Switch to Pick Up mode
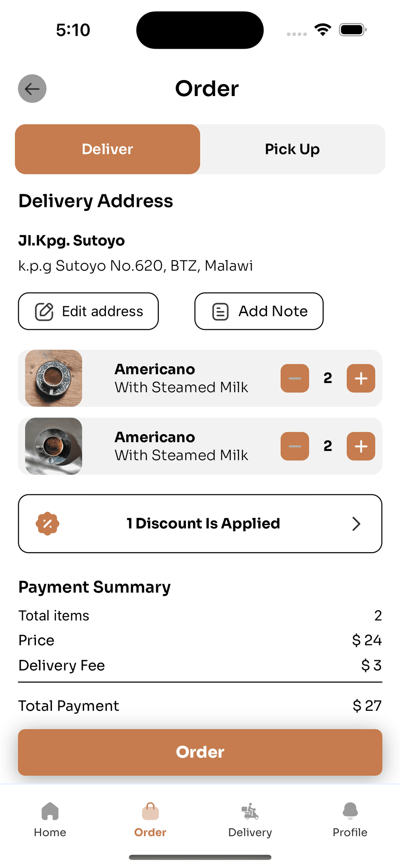The width and height of the screenshot is (400, 868). 293,149
